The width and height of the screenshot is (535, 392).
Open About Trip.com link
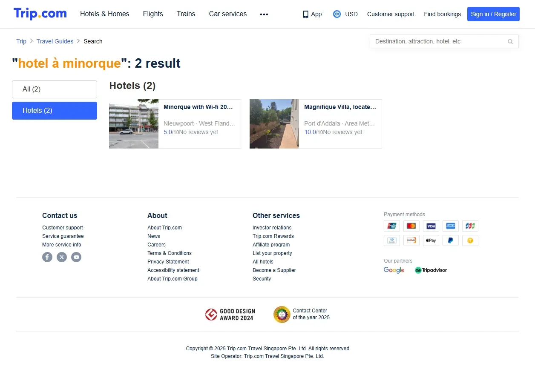pyautogui.click(x=164, y=228)
